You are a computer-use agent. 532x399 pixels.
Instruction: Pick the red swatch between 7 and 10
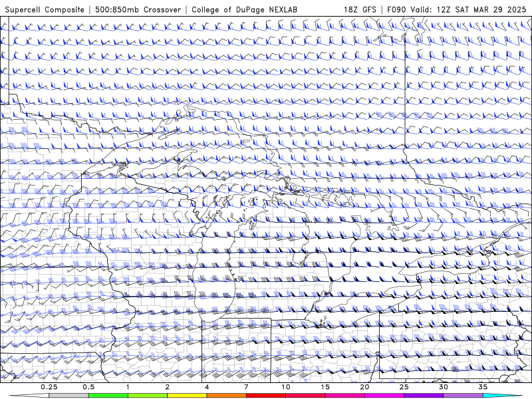[266, 396]
